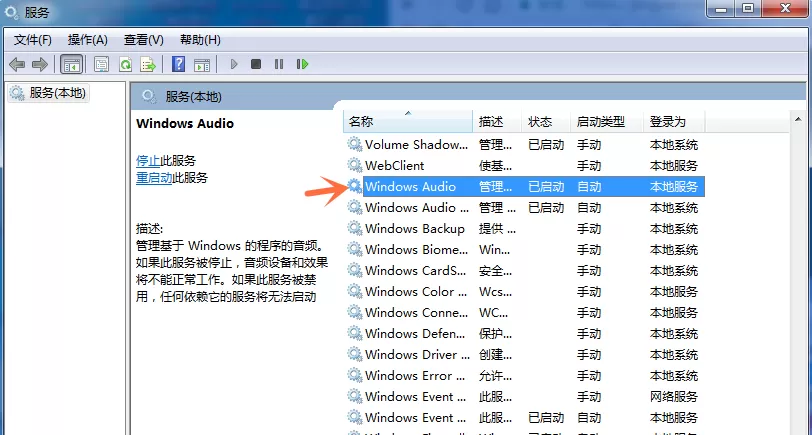Image resolution: width=812 pixels, height=435 pixels.
Task: Click gear icon beside 服务(本地) tree item
Action: coord(17,93)
